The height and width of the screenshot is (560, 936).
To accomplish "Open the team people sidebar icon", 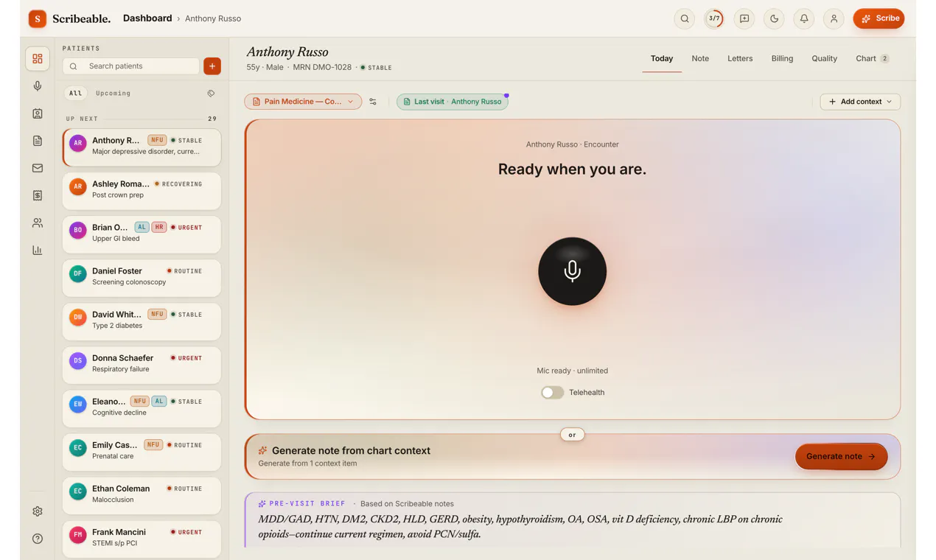I will click(38, 223).
